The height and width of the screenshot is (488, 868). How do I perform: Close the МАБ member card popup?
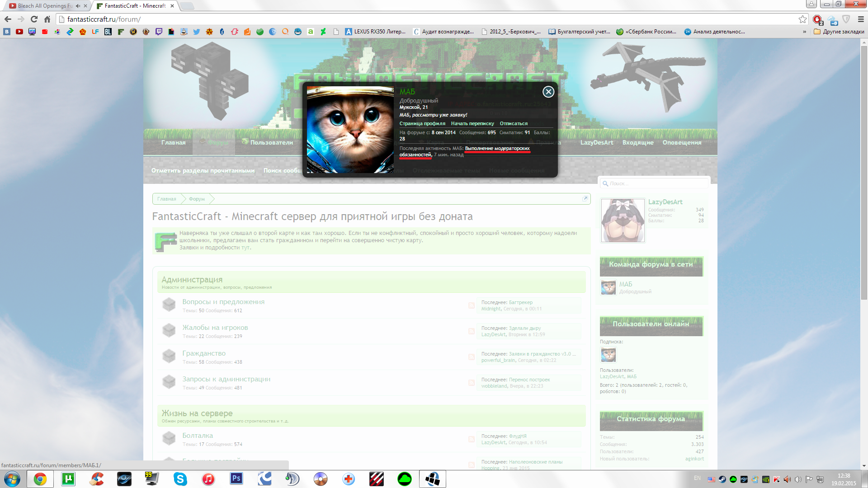coord(548,92)
